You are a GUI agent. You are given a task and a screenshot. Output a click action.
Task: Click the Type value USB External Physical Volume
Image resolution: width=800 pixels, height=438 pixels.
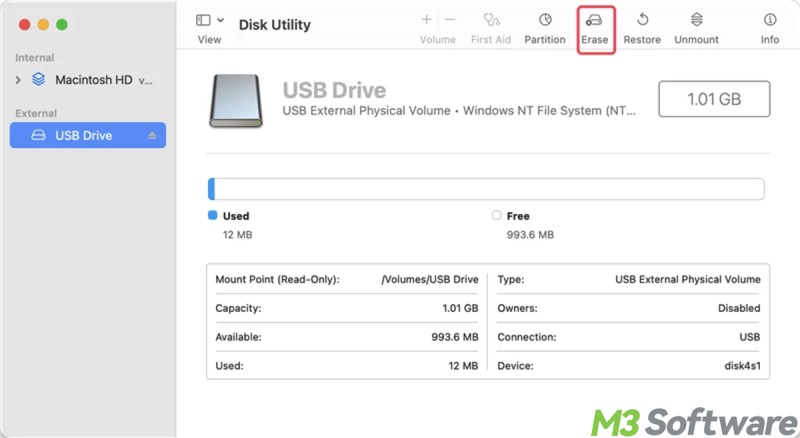(x=688, y=279)
